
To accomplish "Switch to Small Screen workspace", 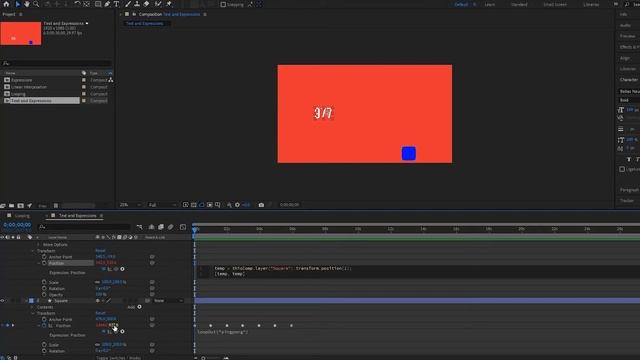I will pyautogui.click(x=555, y=4).
